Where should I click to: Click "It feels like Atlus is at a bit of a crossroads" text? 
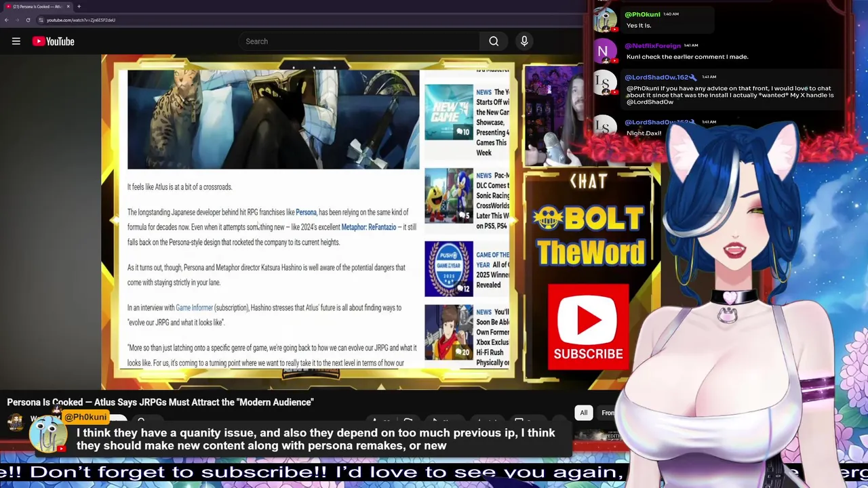(180, 187)
